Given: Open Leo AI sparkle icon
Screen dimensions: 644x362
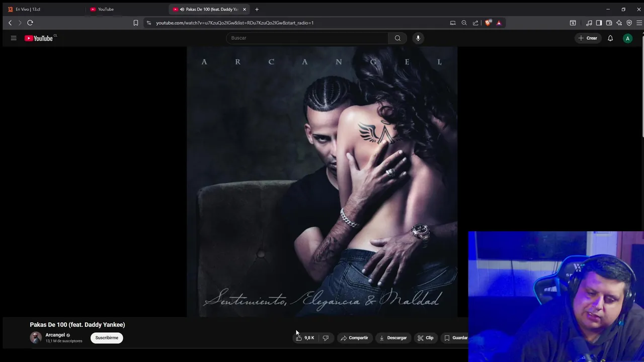Looking at the screenshot, I should [619, 23].
